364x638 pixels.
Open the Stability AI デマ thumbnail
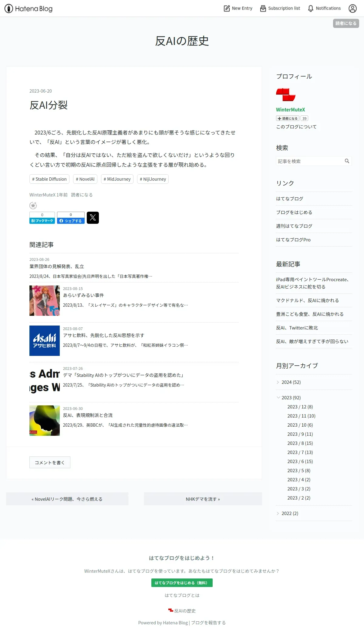(x=45, y=380)
